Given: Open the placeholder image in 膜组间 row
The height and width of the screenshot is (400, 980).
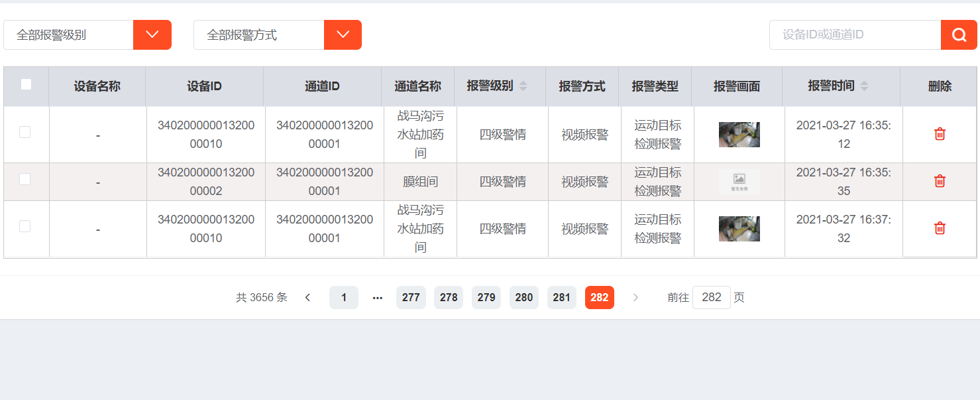Looking at the screenshot, I should tap(739, 181).
